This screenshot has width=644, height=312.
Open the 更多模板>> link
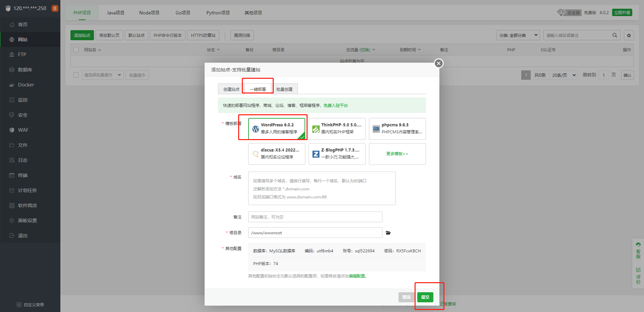click(397, 154)
